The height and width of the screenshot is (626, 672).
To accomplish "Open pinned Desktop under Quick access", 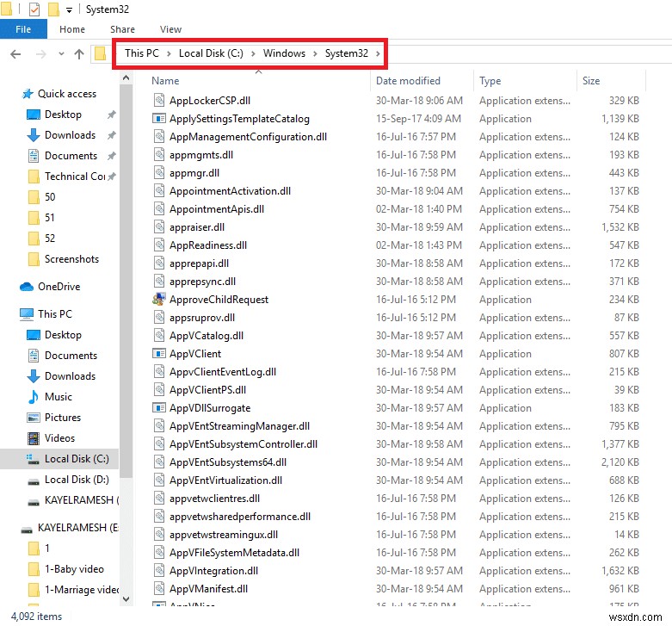I will (x=63, y=115).
